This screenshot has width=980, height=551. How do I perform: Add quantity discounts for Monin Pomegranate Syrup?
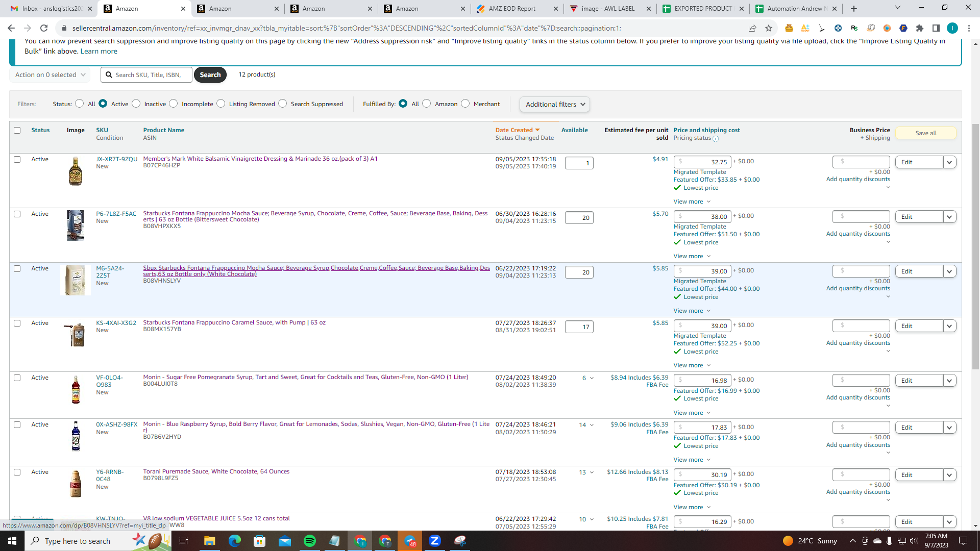(x=858, y=397)
